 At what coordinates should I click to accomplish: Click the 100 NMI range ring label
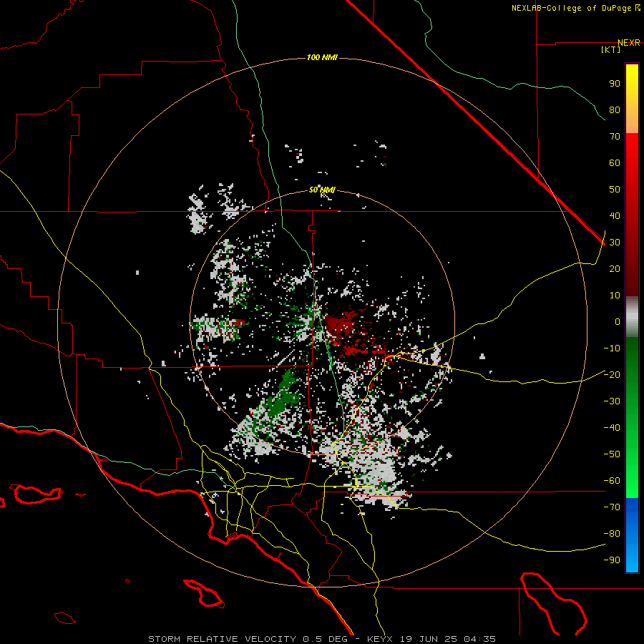point(322,57)
